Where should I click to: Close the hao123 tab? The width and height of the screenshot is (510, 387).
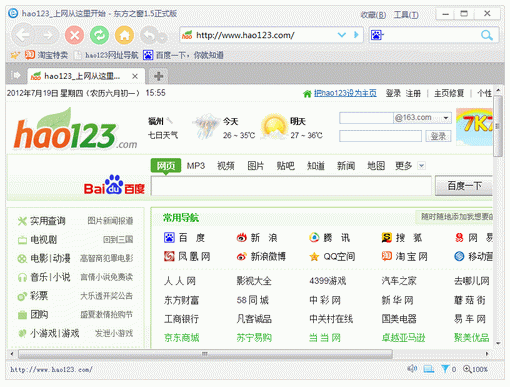[135, 76]
